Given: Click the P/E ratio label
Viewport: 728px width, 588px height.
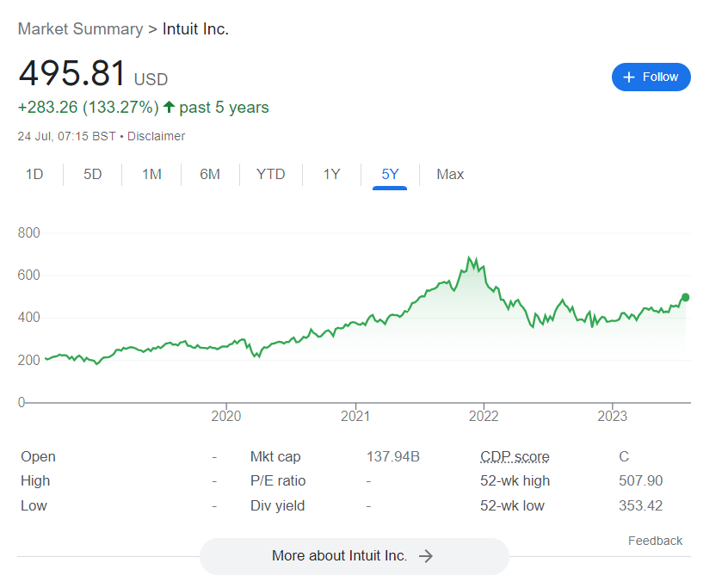Looking at the screenshot, I should pyautogui.click(x=278, y=480).
